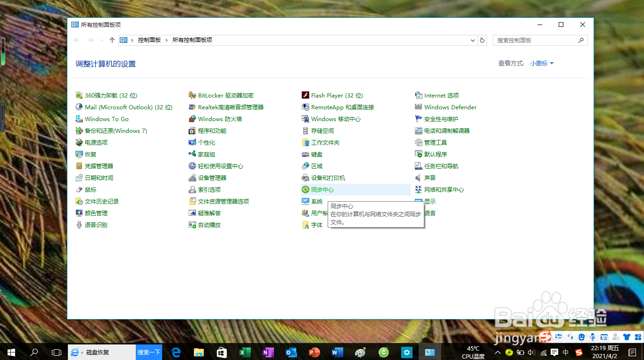The width and height of the screenshot is (644, 360).
Task: Click the 颜色管理 icon
Action: pyautogui.click(x=79, y=213)
